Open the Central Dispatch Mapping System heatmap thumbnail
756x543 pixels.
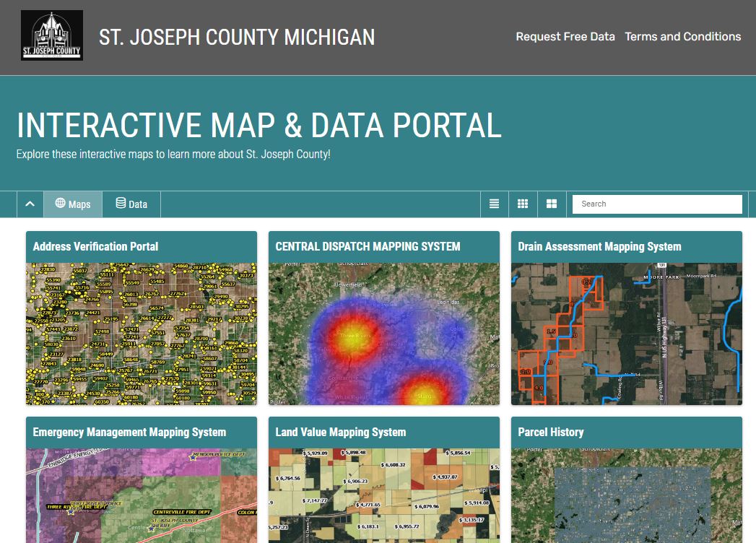coord(384,333)
